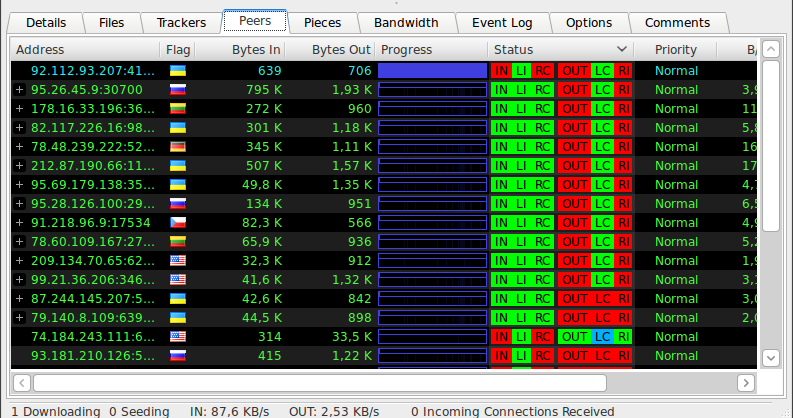
Task: Expand peer 178.16.33.196 row
Action: coord(19,109)
